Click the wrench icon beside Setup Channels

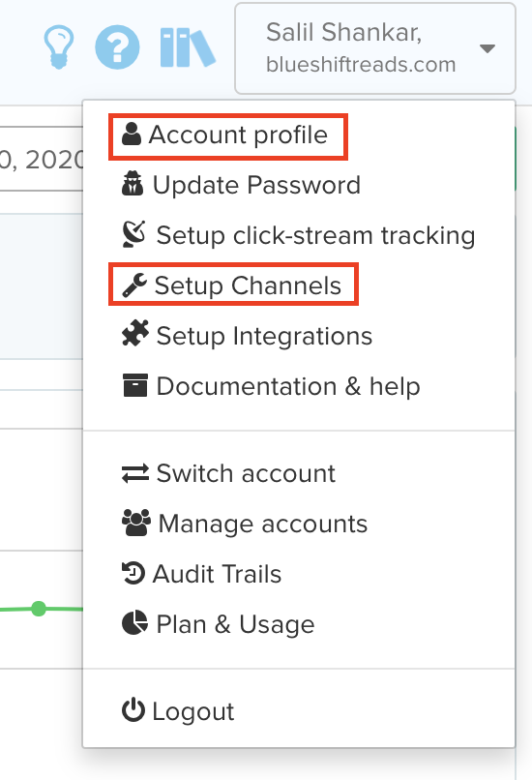click(x=134, y=285)
